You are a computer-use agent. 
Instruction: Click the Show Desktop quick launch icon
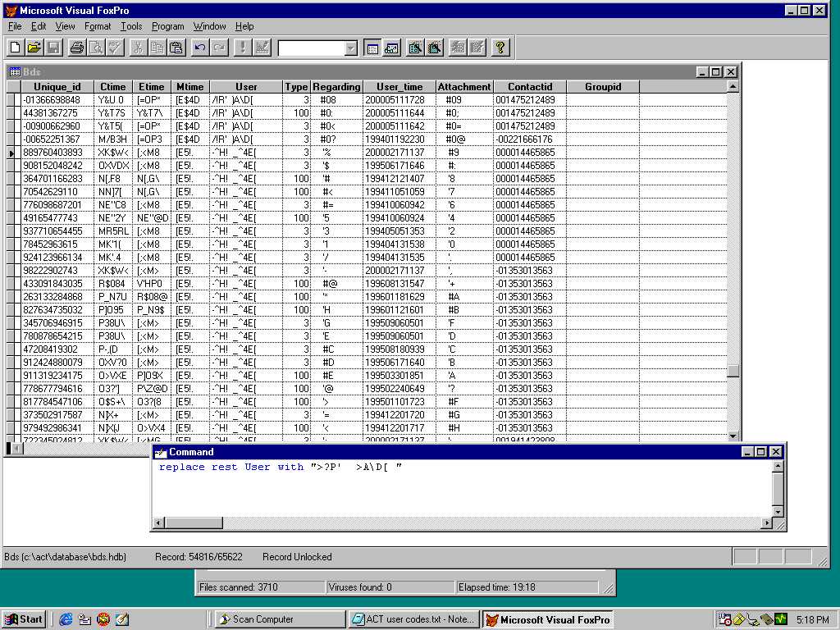click(x=122, y=619)
